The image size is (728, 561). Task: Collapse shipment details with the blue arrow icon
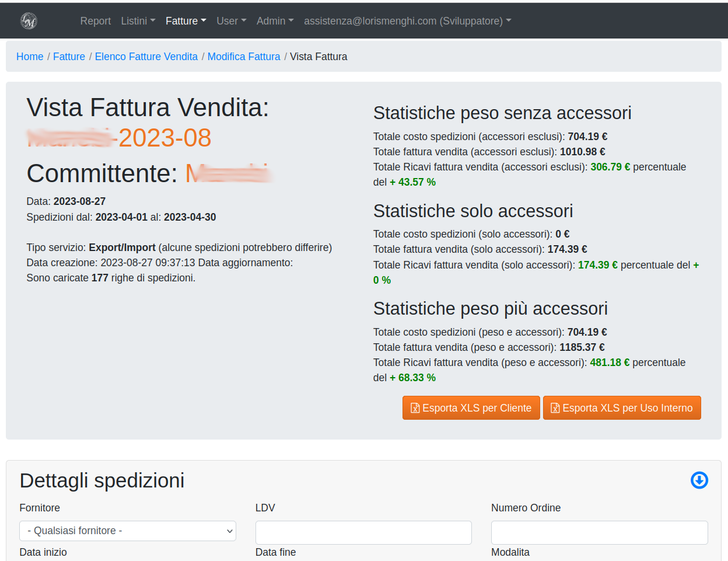coord(699,480)
